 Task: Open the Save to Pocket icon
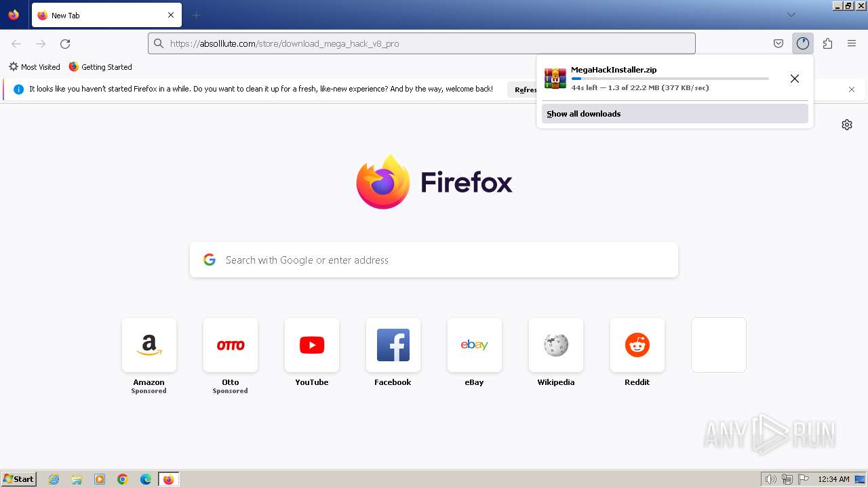[x=778, y=43]
